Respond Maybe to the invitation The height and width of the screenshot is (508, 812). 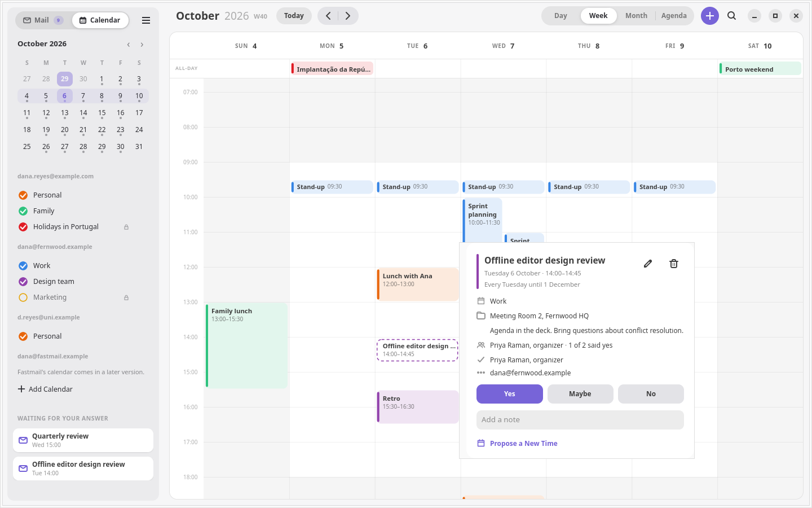tap(580, 394)
